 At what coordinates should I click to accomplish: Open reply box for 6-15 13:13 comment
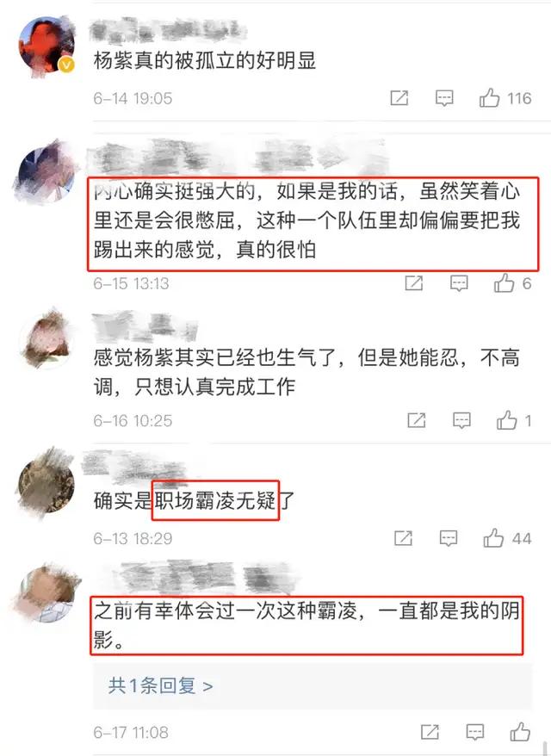[459, 283]
